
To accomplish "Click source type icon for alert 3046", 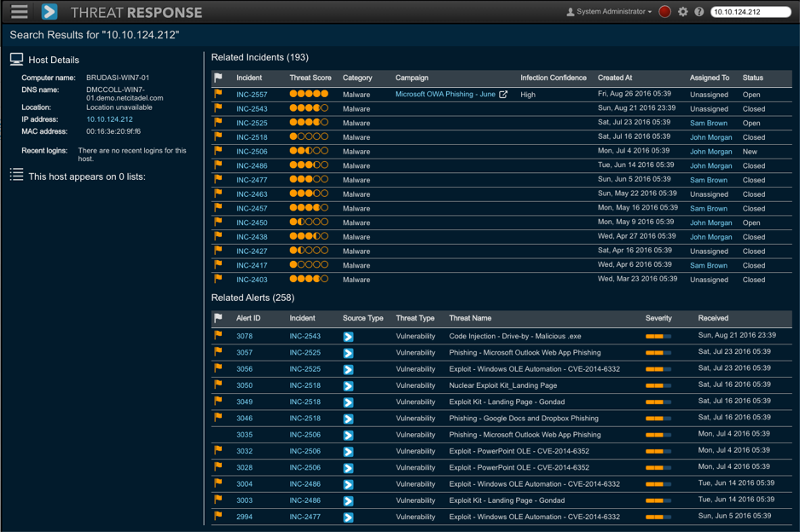I will point(349,419).
